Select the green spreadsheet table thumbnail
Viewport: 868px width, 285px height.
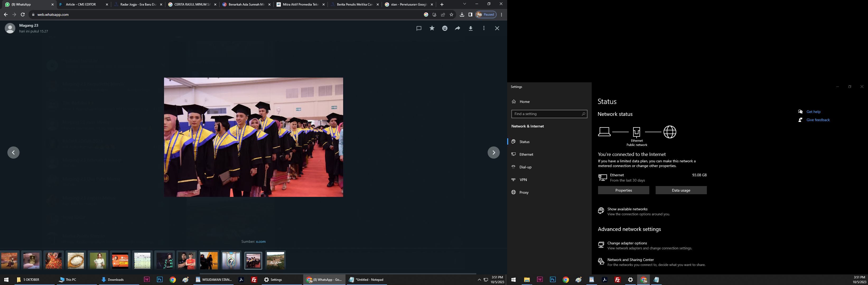(x=142, y=260)
